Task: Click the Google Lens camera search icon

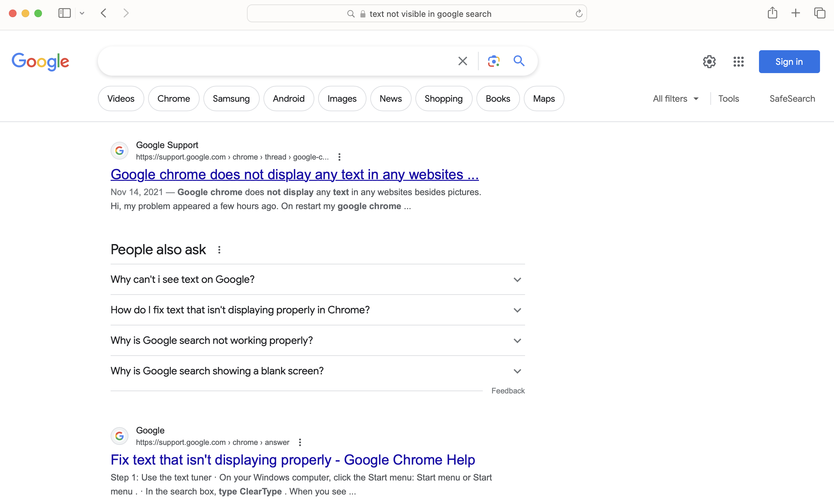Action: (x=494, y=61)
